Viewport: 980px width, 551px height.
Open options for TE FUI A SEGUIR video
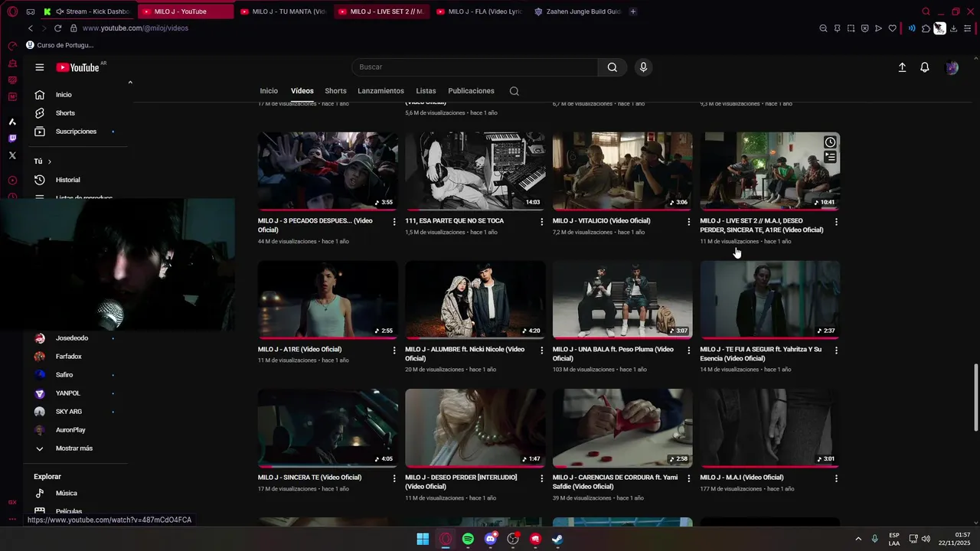[836, 350]
